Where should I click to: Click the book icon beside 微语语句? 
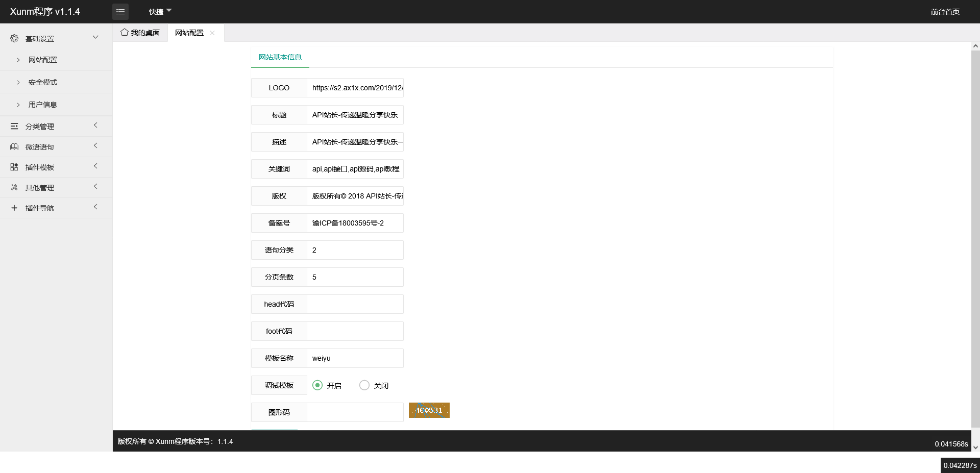14,147
